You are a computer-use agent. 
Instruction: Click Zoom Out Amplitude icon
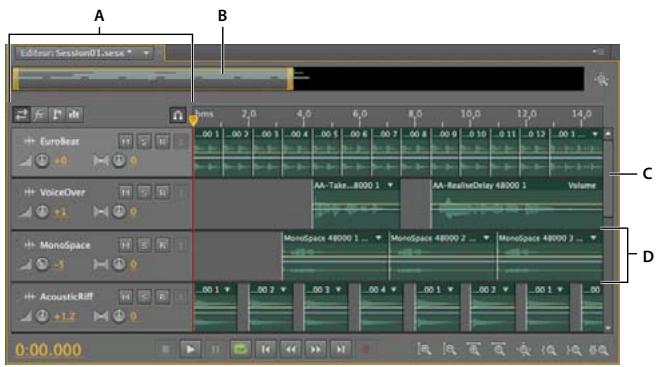tap(449, 349)
